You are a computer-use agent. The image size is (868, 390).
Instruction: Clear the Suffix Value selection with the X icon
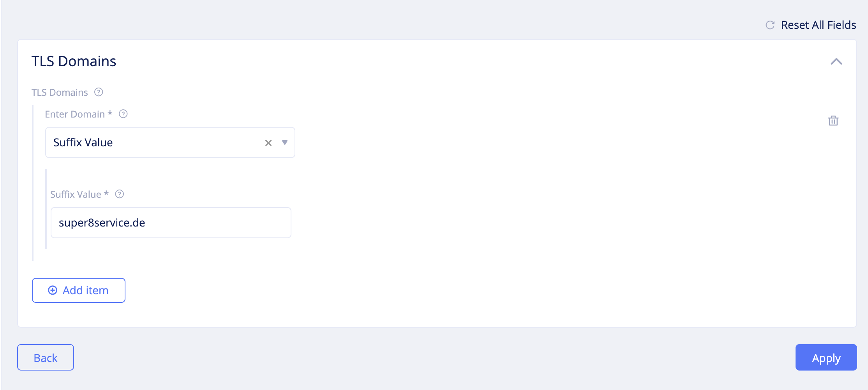[268, 143]
